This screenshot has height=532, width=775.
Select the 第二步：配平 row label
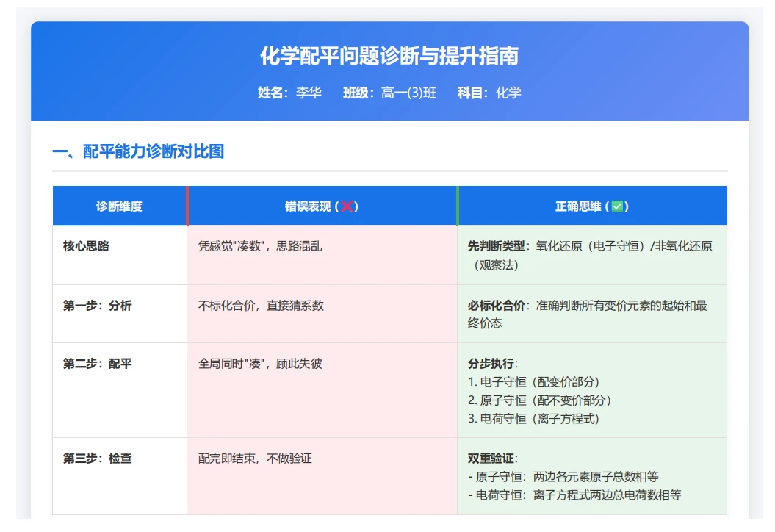pyautogui.click(x=98, y=364)
